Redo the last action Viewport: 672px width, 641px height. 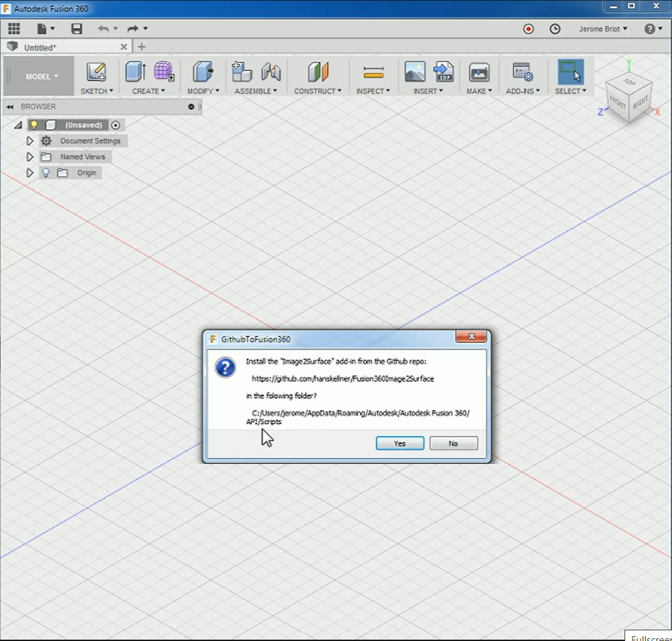tap(133, 29)
